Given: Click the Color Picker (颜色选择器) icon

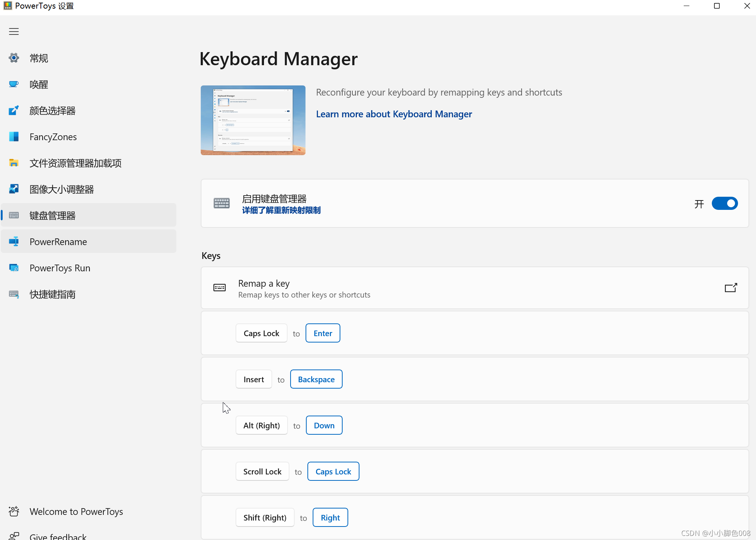Looking at the screenshot, I should pyautogui.click(x=14, y=110).
